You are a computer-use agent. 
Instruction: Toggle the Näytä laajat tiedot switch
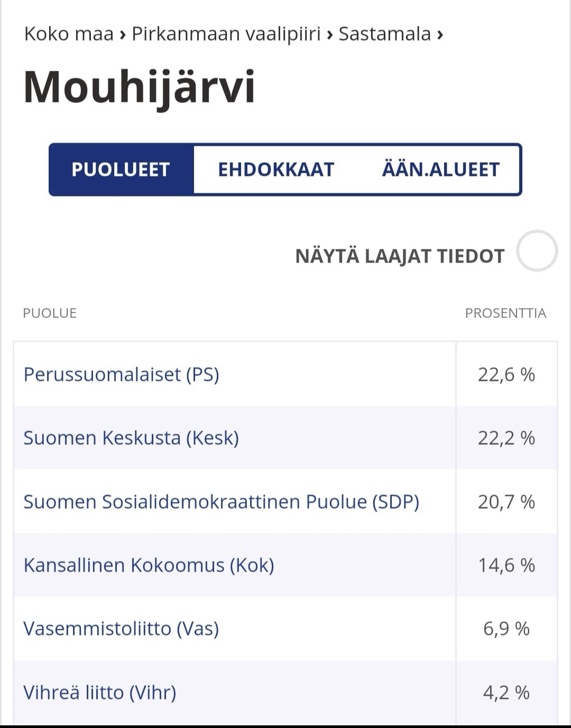pos(537,251)
